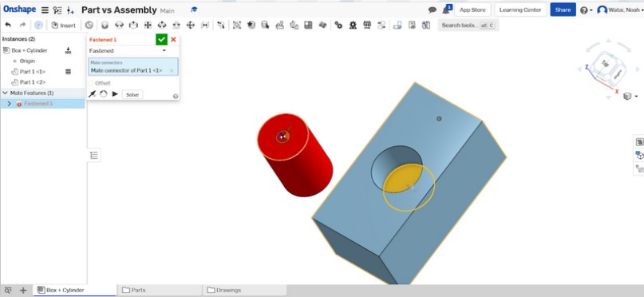
Task: Click the flip primary axis arrow icon
Action: tap(93, 94)
